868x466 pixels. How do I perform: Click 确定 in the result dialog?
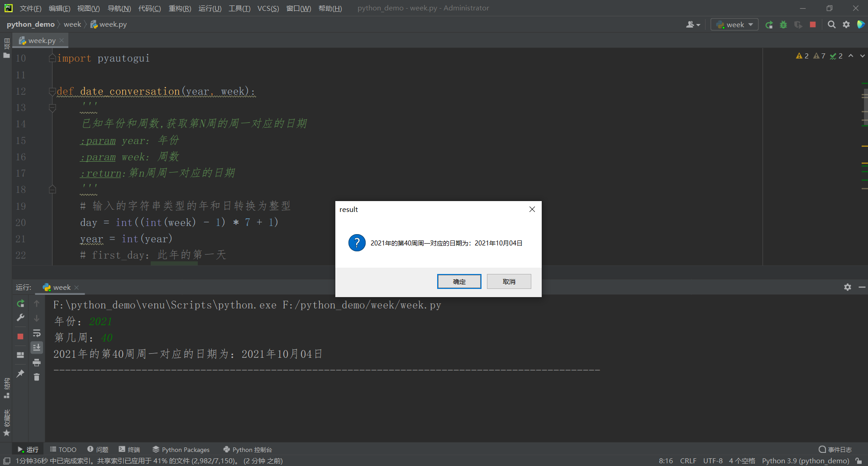point(459,282)
